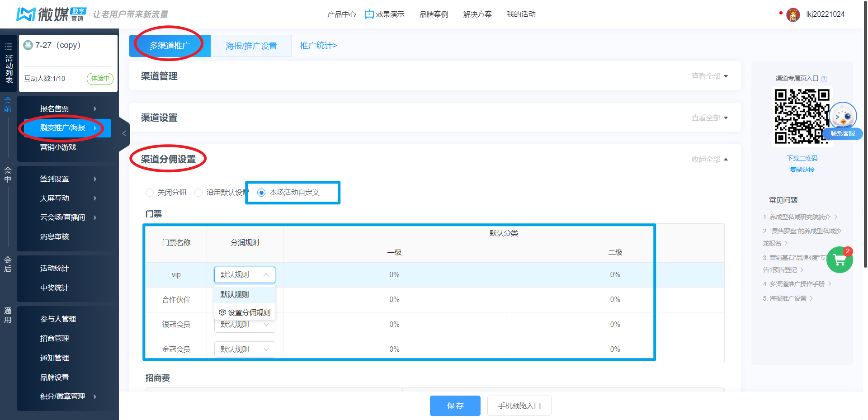Choose 默认规则 from the dropdown list

pos(245,295)
